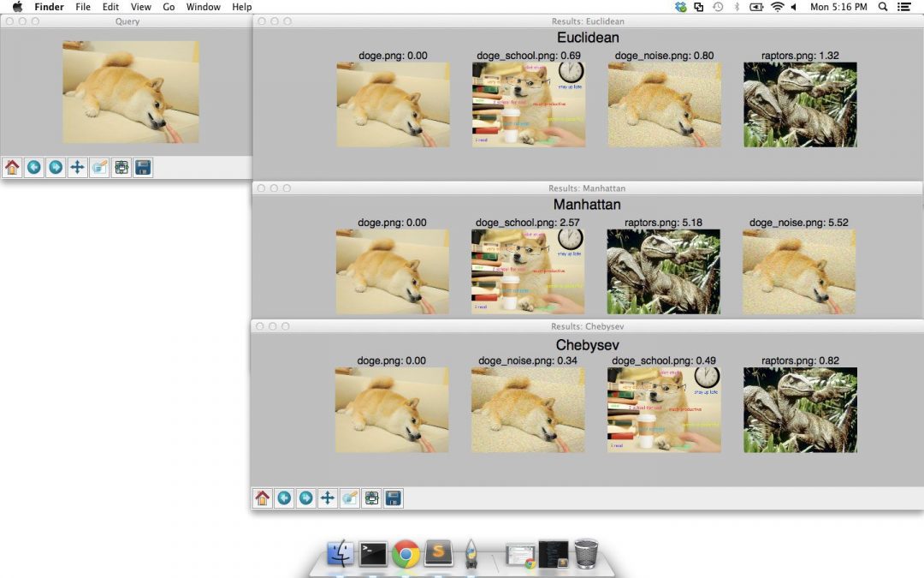Open the Help menu
The image size is (924, 578).
coord(242,7)
